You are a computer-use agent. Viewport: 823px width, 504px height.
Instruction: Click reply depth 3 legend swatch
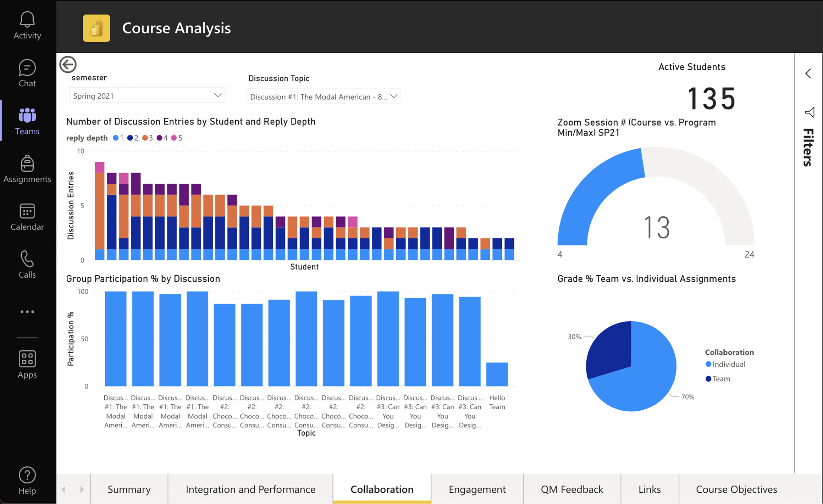coord(145,138)
